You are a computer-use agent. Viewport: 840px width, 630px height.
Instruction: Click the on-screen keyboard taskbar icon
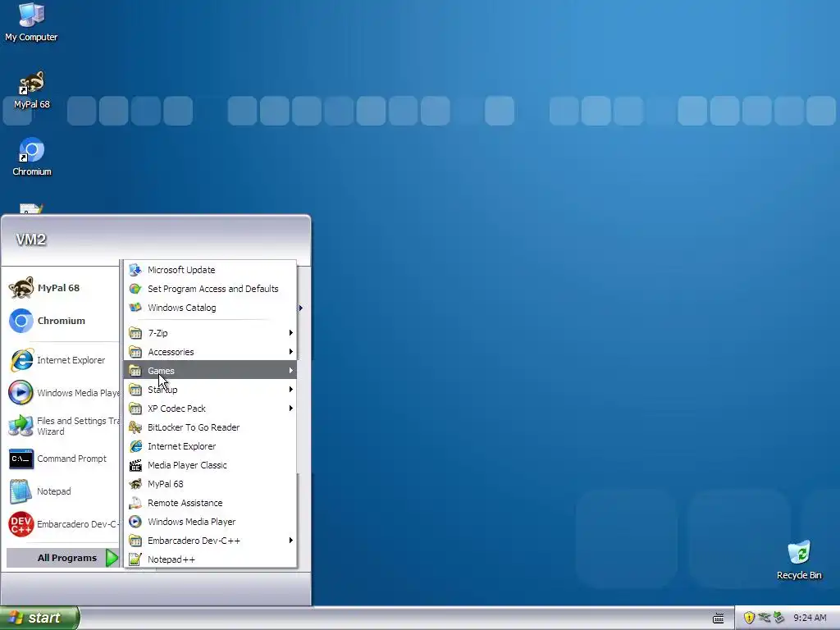tap(719, 619)
